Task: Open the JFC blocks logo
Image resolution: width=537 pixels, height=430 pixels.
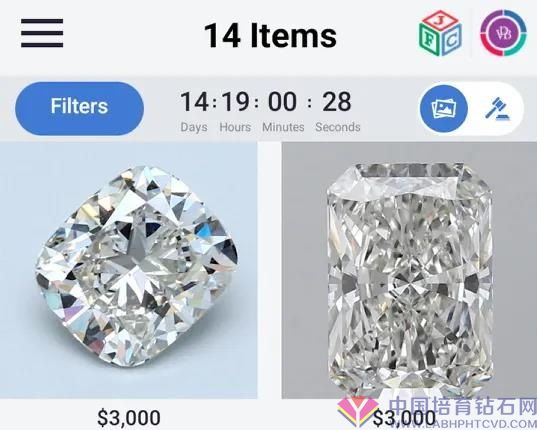Action: click(440, 33)
